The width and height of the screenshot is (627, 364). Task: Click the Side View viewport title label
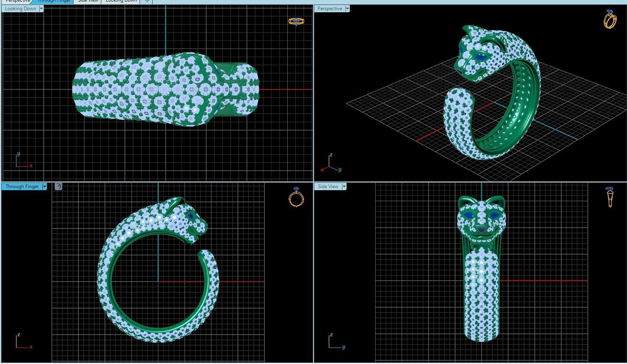[328, 186]
